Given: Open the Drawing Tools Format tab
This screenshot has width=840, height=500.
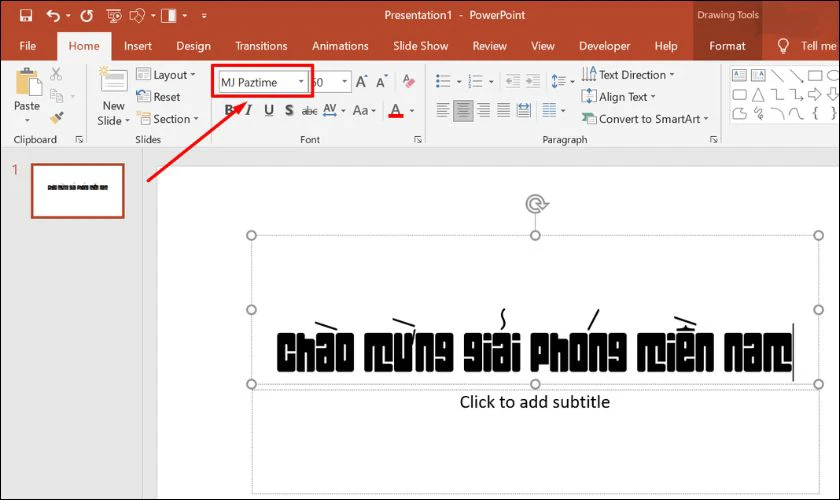Looking at the screenshot, I should click(x=727, y=46).
